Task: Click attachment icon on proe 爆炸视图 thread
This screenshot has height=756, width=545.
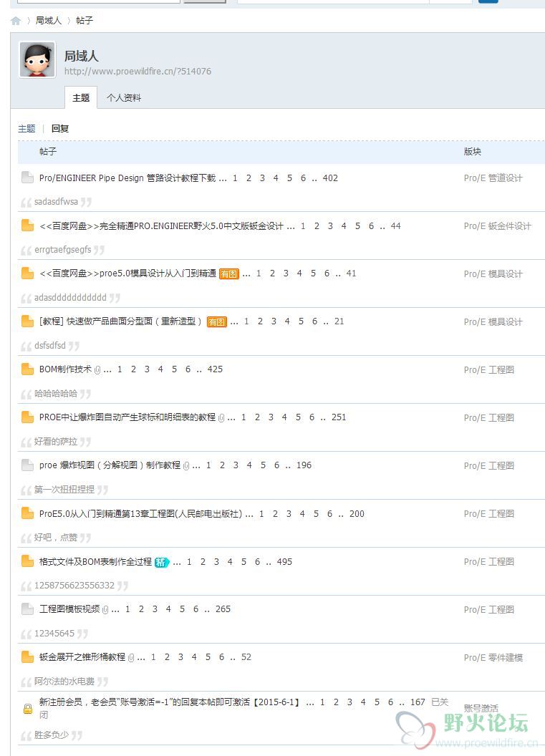Action: [x=186, y=466]
